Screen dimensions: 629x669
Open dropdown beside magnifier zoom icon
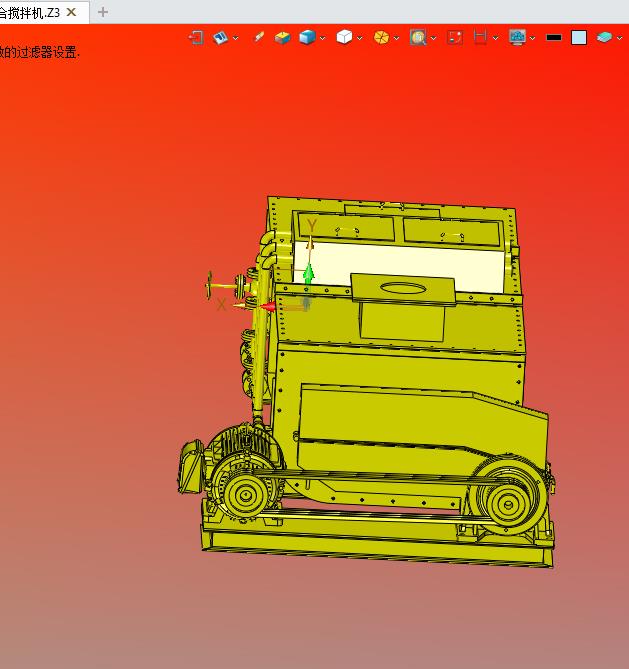(x=434, y=38)
